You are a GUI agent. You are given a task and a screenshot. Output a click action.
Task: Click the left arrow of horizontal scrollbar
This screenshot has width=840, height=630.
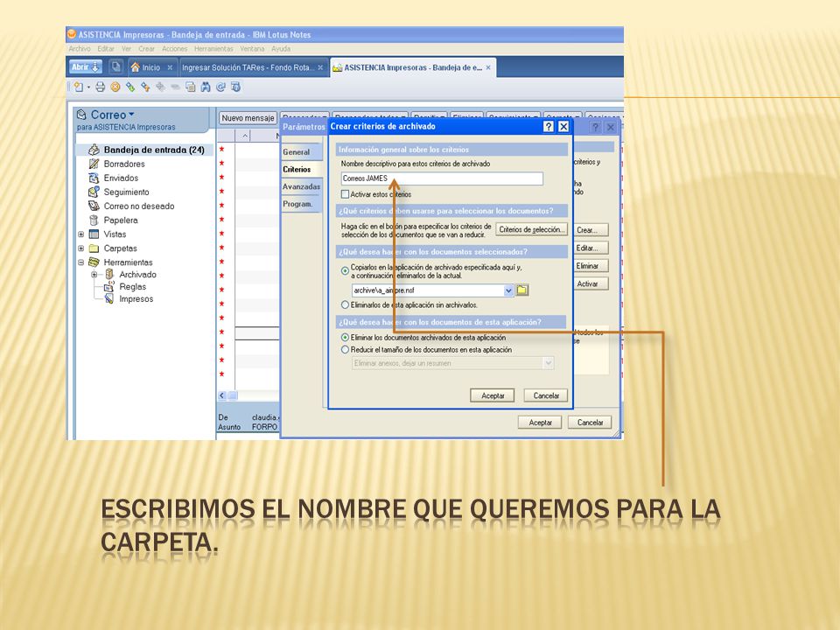click(222, 395)
